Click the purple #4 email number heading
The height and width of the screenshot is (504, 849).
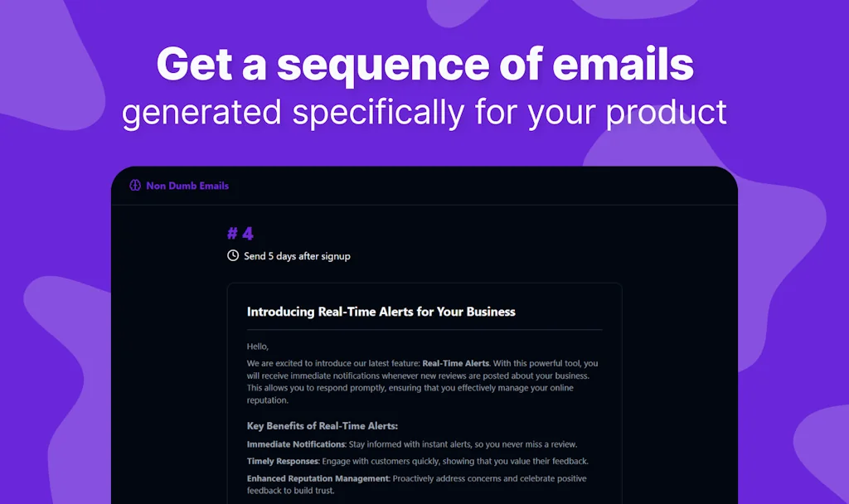point(240,234)
